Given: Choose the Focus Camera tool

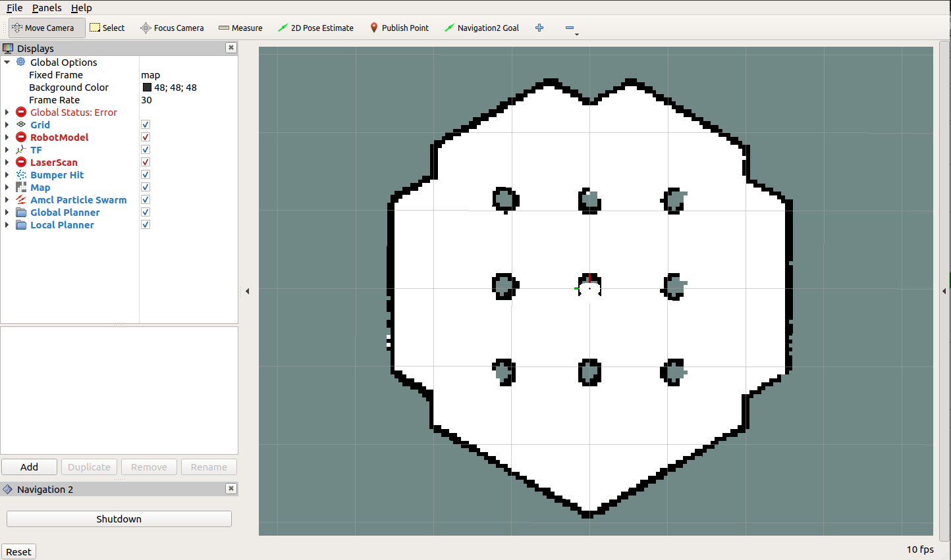Looking at the screenshot, I should tap(172, 28).
